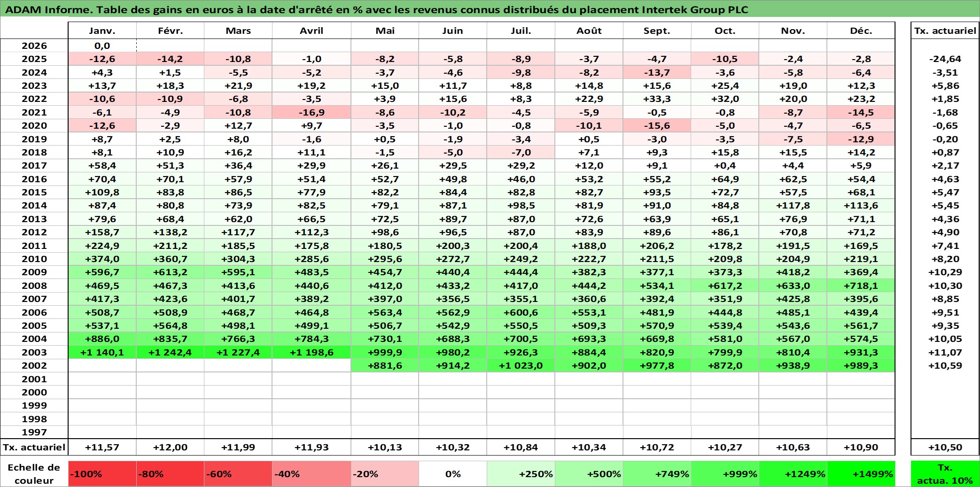Click the 2026 year row label
980x487 pixels.
[x=34, y=46]
